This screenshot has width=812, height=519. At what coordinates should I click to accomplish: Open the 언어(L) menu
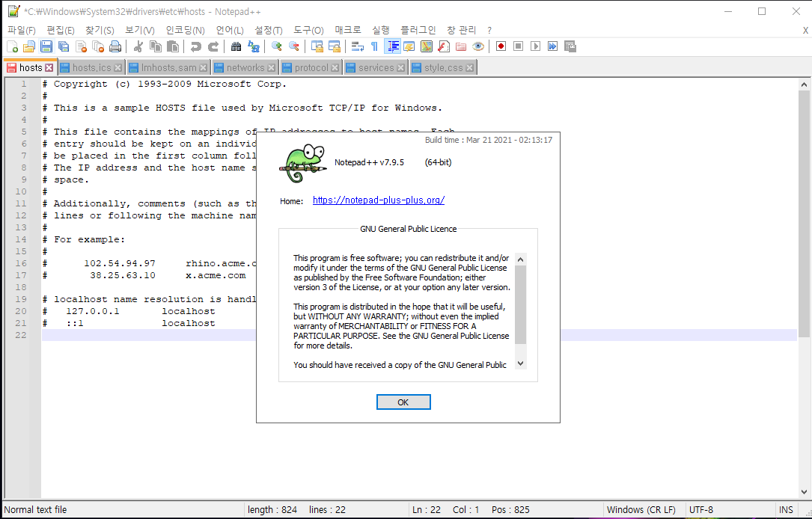(x=230, y=30)
